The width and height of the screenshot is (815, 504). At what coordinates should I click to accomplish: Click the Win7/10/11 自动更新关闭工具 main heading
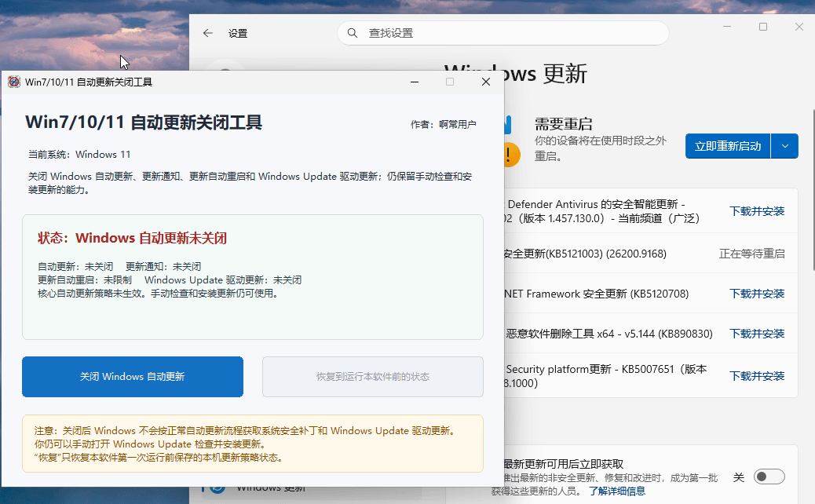(x=144, y=122)
